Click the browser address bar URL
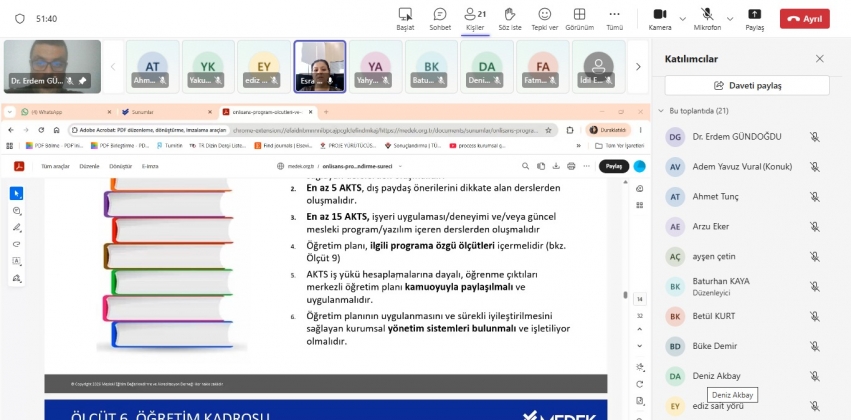 click(385, 130)
